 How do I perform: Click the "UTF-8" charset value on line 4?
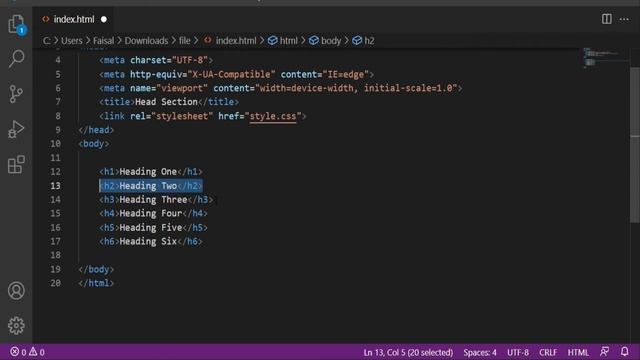[190, 60]
